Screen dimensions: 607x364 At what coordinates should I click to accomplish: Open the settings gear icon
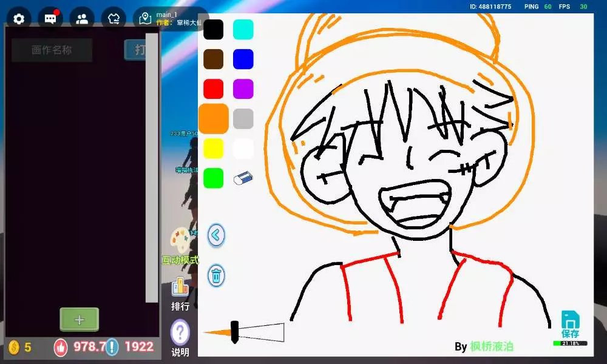tap(19, 19)
